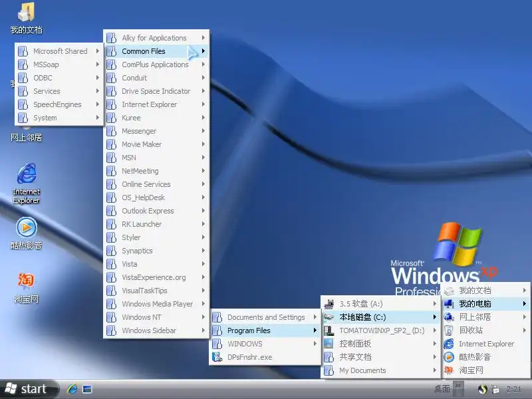Open the MSN folder entry
Viewport: 532px width, 399px height.
tap(156, 158)
